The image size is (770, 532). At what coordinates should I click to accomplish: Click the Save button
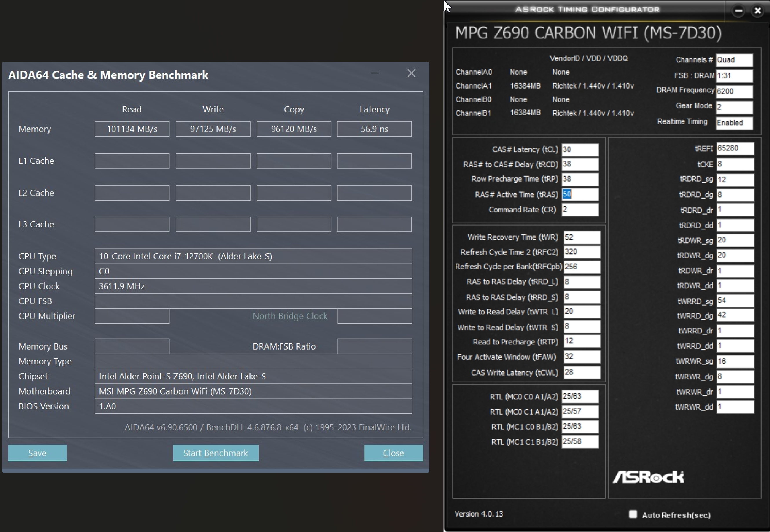point(37,453)
